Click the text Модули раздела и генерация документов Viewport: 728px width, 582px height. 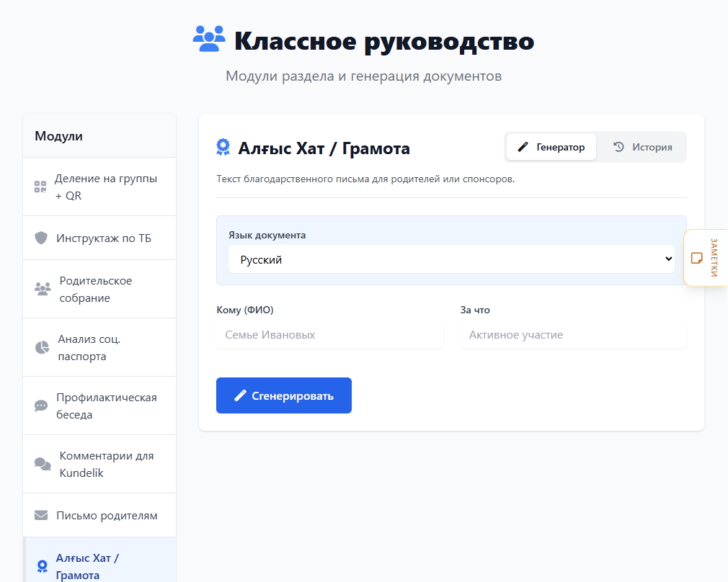click(x=363, y=76)
